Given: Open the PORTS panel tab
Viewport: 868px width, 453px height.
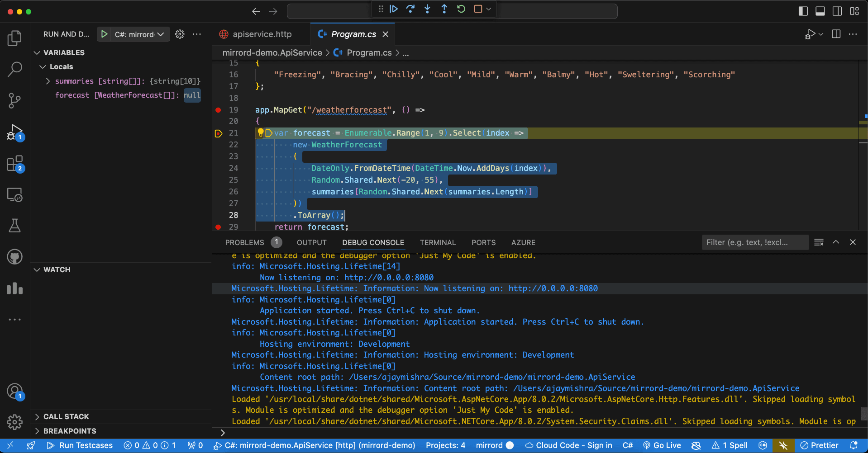Looking at the screenshot, I should coord(483,242).
